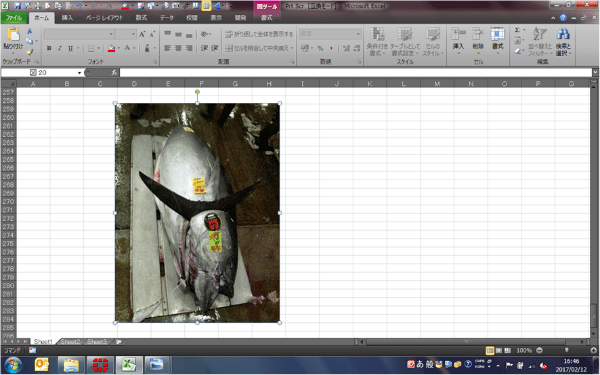Switch to Sheet2 tab
The height and width of the screenshot is (375, 600).
click(x=70, y=341)
